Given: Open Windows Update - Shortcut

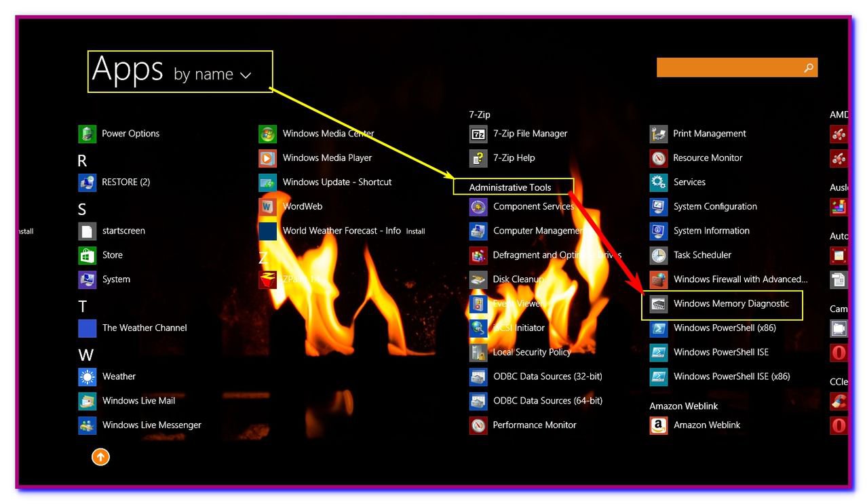Looking at the screenshot, I should click(326, 182).
